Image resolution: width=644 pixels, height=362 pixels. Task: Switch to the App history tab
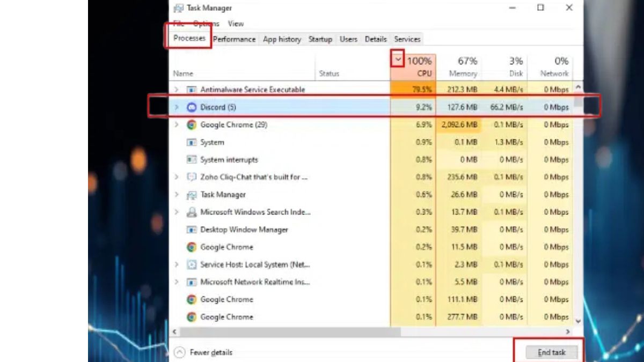tap(282, 39)
